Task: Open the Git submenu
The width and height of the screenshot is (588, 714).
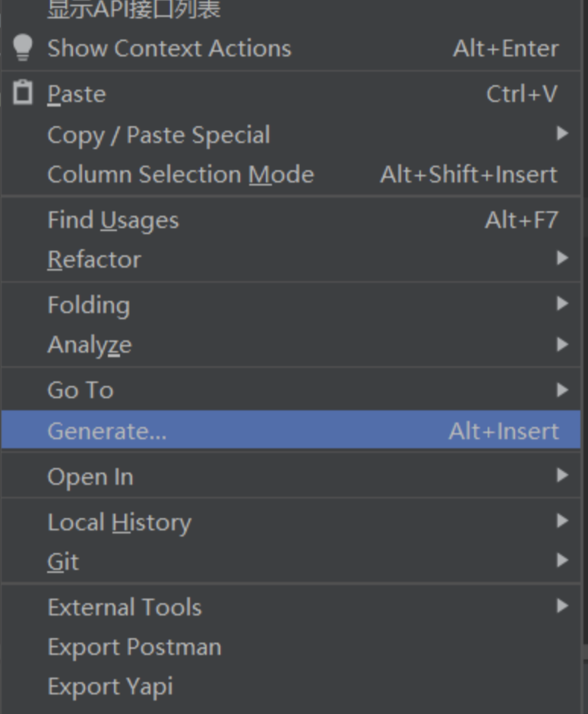Action: click(291, 561)
